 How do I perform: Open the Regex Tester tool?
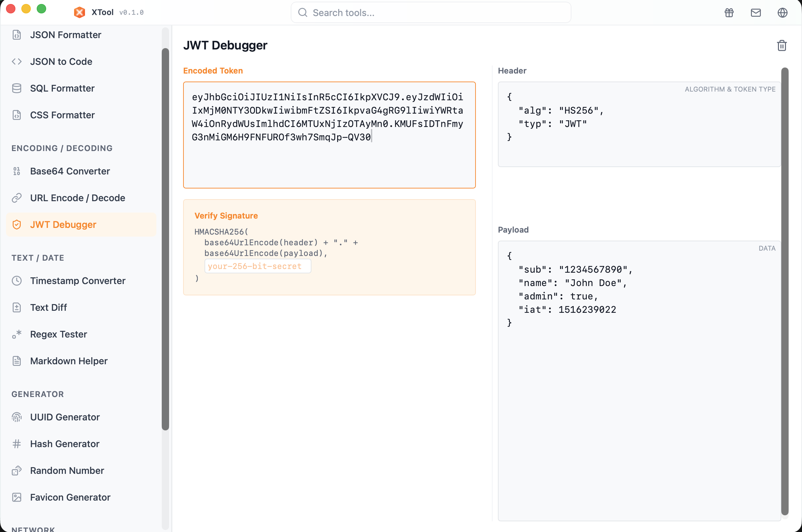point(58,334)
